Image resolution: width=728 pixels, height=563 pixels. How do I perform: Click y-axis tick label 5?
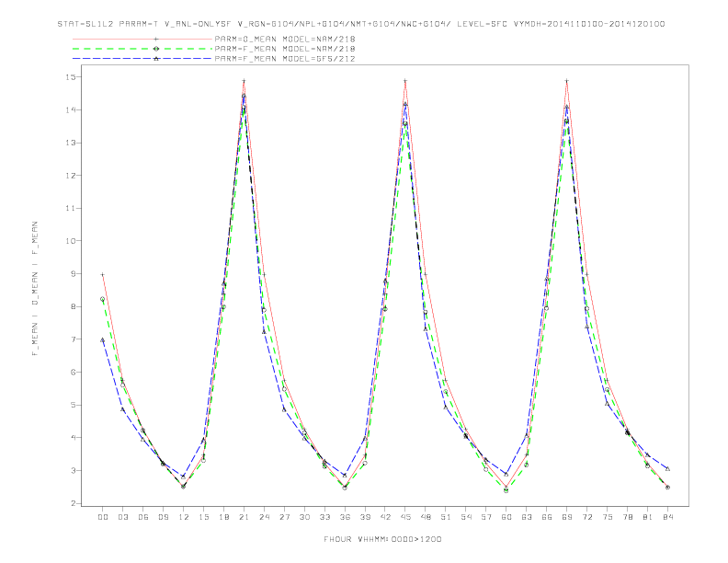tap(73, 405)
